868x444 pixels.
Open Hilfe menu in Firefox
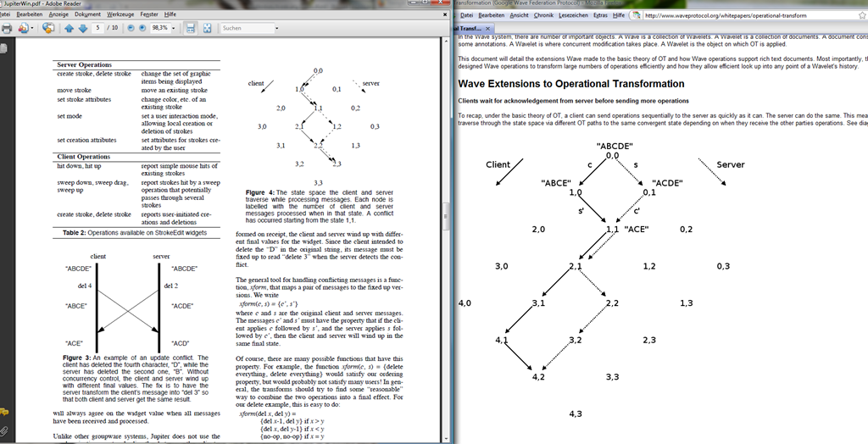619,15
